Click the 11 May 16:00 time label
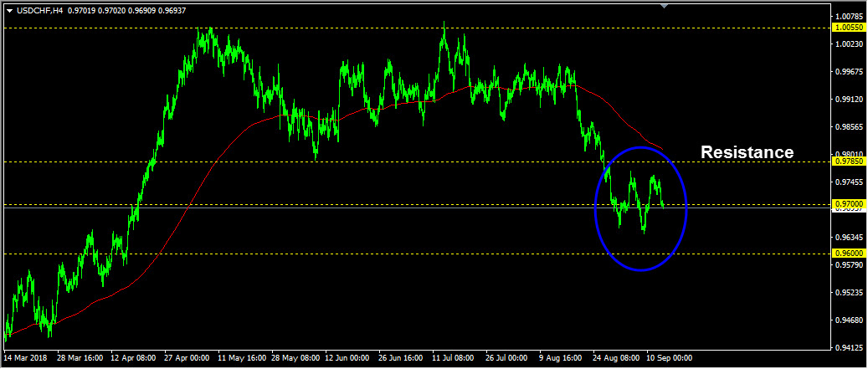The width and height of the screenshot is (868, 369). 242,358
